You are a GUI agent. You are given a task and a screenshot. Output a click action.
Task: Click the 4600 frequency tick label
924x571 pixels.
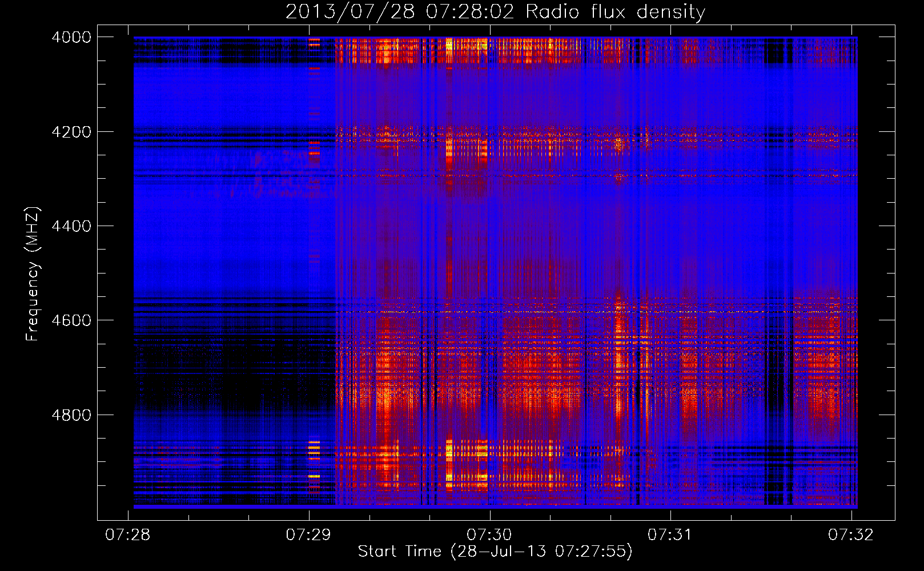(x=71, y=320)
